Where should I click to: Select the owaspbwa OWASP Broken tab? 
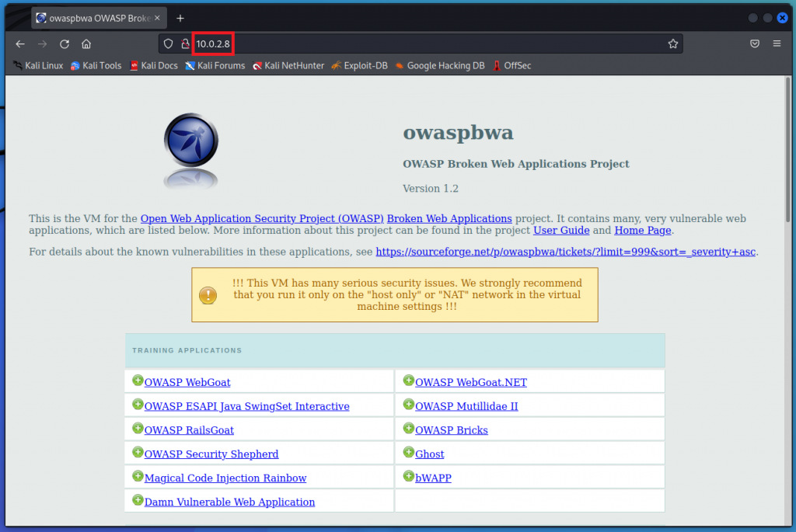click(x=98, y=19)
